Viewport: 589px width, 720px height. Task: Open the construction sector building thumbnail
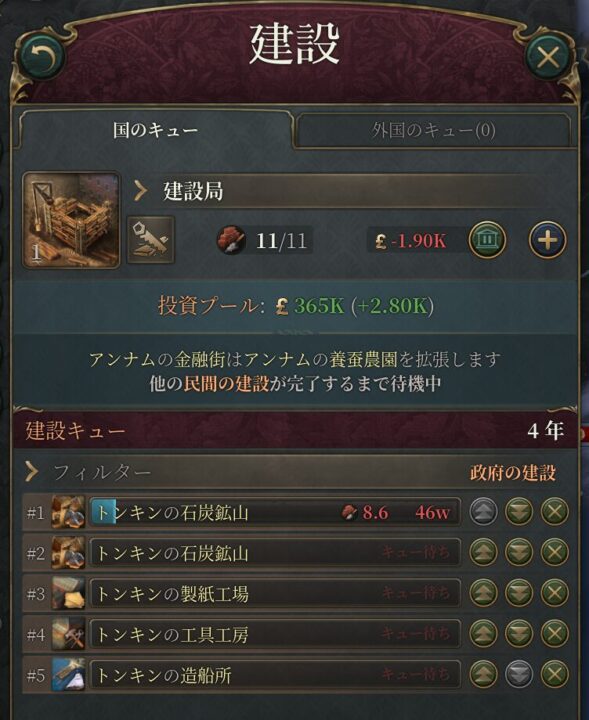pos(71,220)
